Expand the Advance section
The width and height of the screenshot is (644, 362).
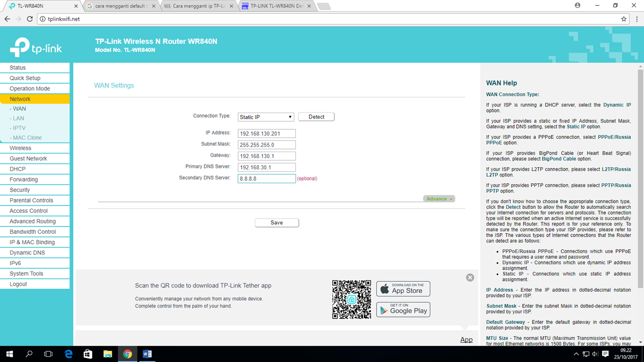tap(439, 199)
